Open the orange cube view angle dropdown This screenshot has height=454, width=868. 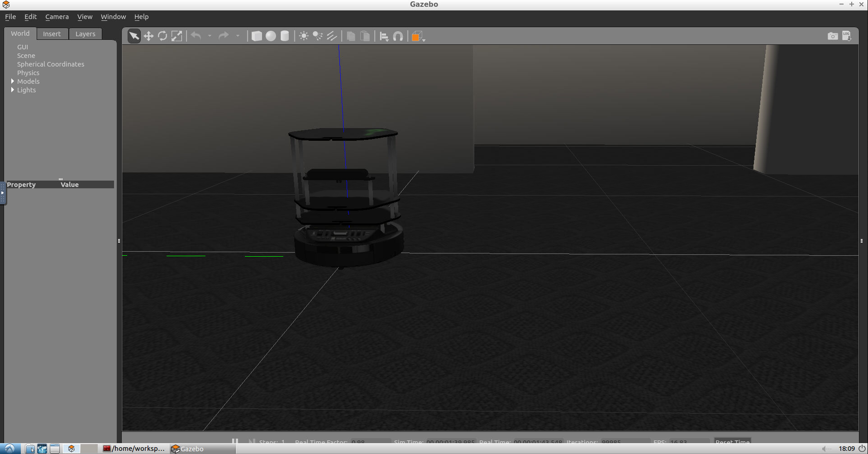(x=418, y=36)
